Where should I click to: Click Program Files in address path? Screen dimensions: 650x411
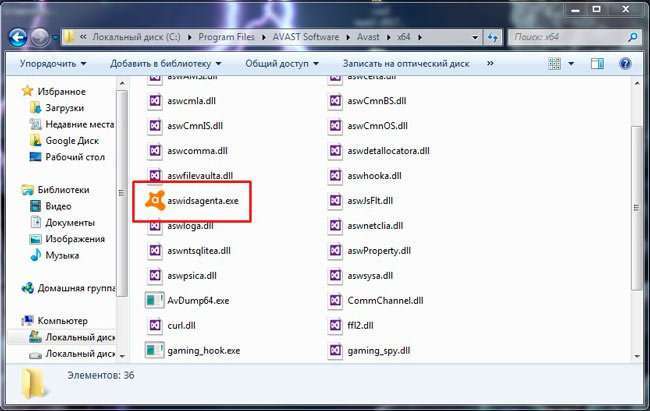[x=226, y=37]
